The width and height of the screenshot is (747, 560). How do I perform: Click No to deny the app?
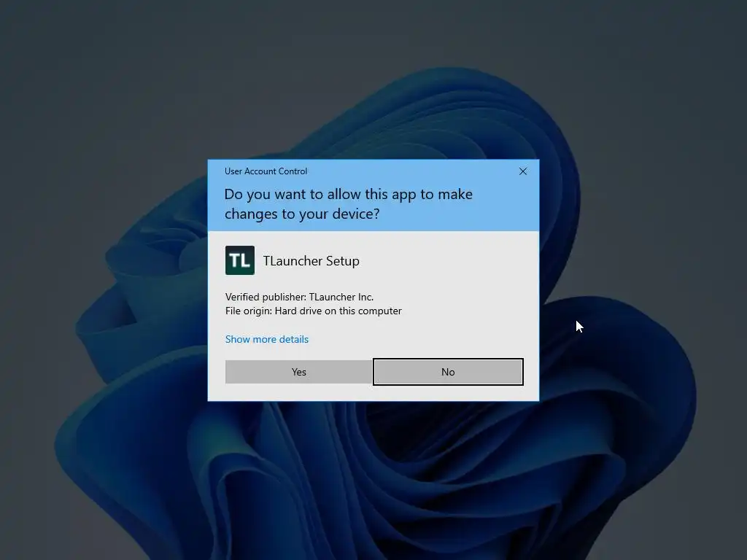pyautogui.click(x=448, y=372)
